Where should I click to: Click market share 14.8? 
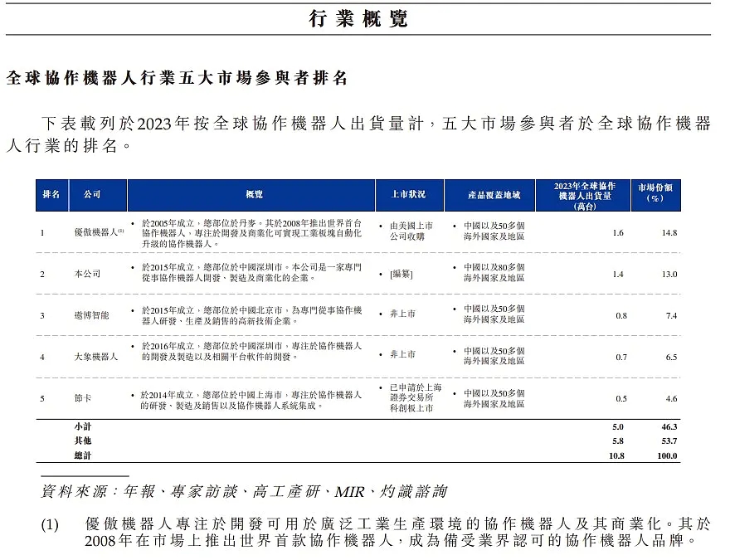pyautogui.click(x=669, y=233)
